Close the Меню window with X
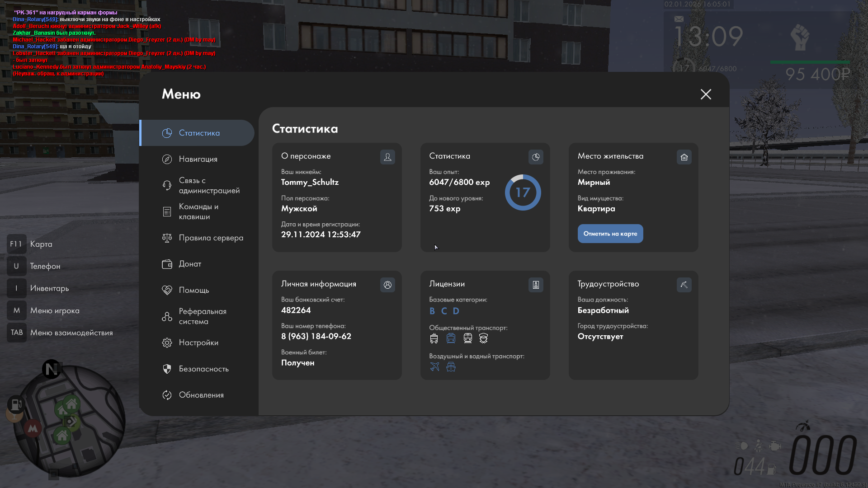The image size is (868, 488). click(706, 94)
